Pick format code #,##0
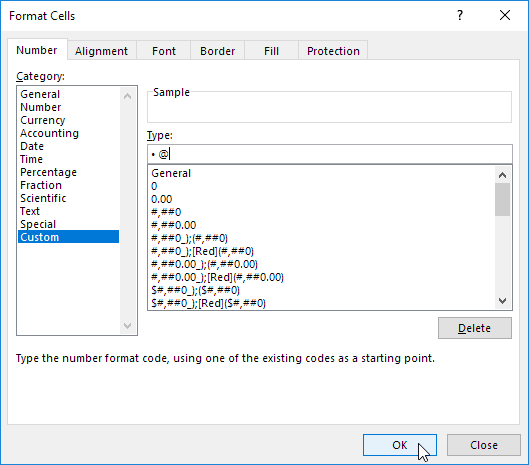Screen dimensions: 529x465 [x=322, y=212]
